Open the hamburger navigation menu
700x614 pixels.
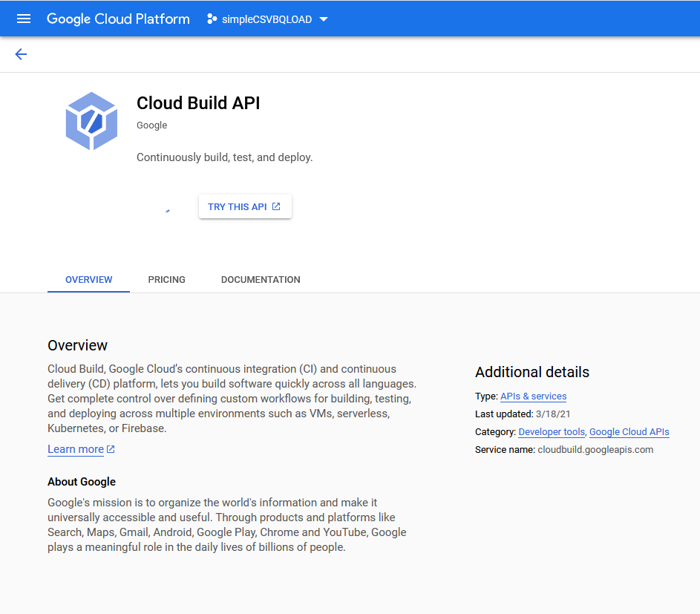pyautogui.click(x=24, y=19)
